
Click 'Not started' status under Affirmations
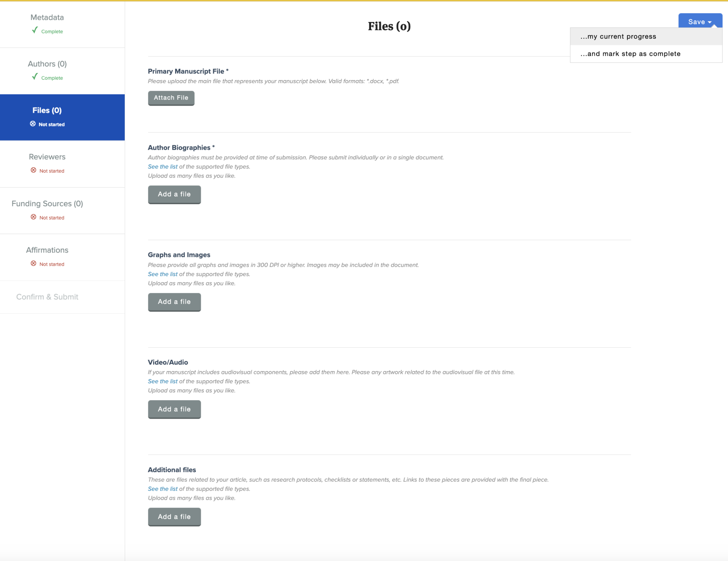(x=52, y=264)
